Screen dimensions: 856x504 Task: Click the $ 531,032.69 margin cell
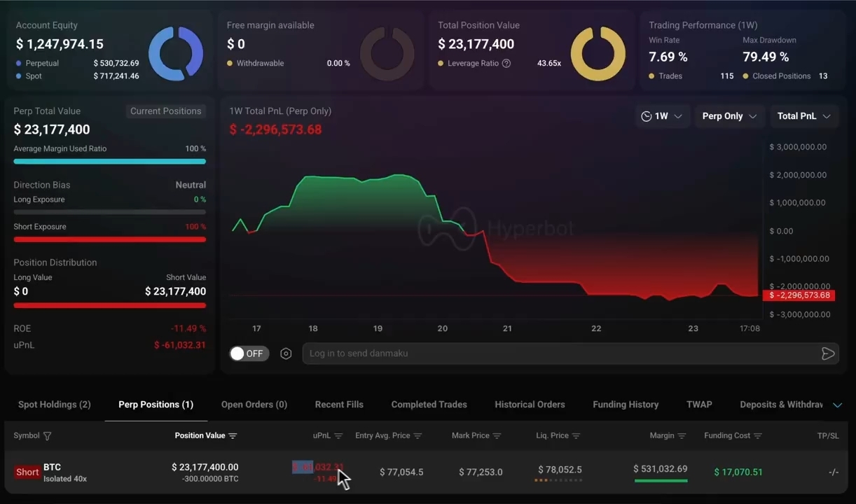point(661,469)
